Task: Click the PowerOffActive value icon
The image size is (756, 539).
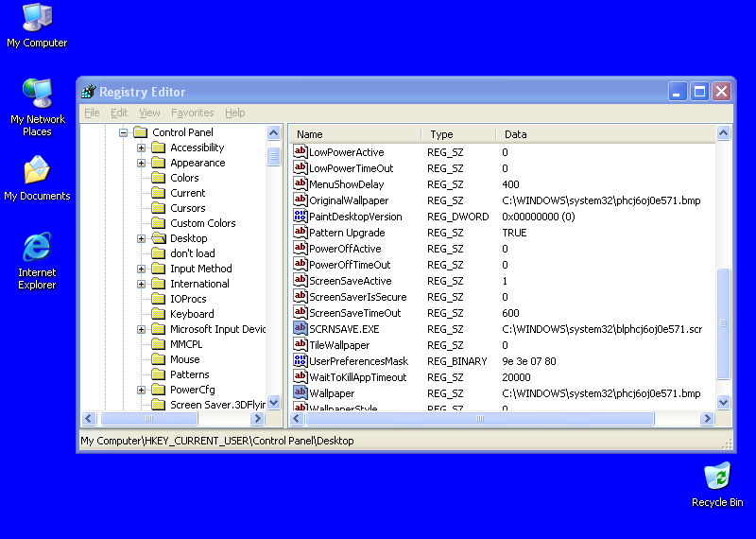Action: click(300, 248)
